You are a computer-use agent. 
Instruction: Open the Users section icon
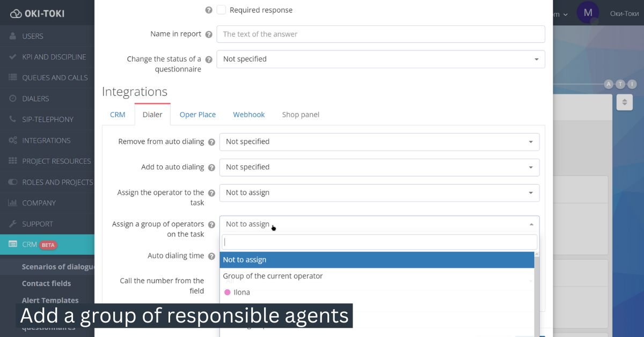point(13,36)
